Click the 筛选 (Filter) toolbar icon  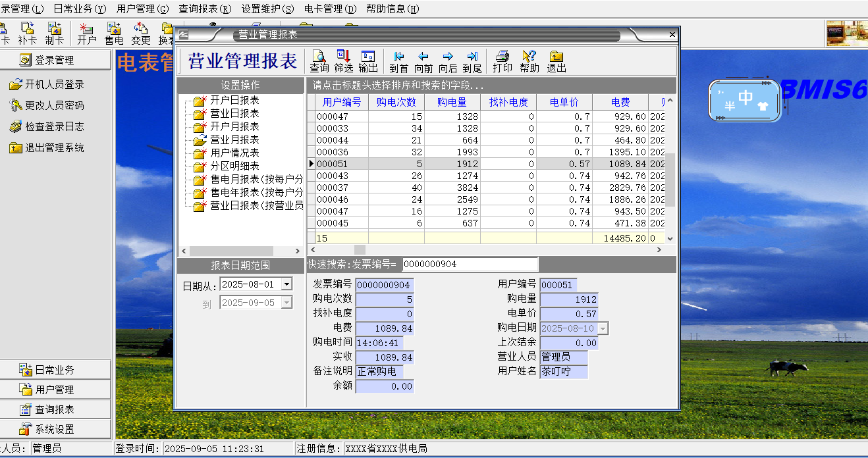click(x=344, y=61)
